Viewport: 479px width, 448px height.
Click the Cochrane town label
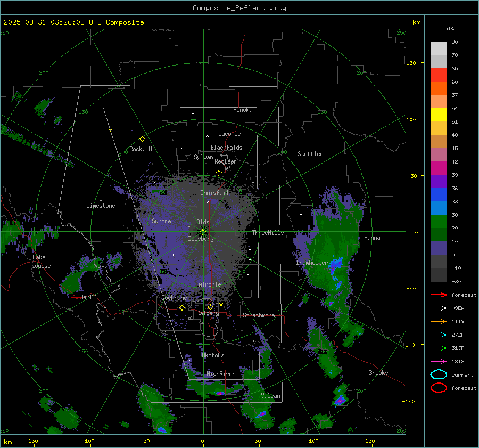[x=174, y=298]
